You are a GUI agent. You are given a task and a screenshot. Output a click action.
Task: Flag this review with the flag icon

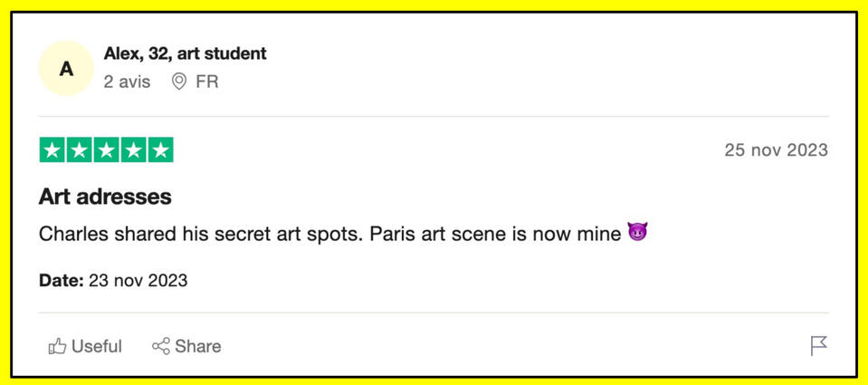tap(818, 345)
